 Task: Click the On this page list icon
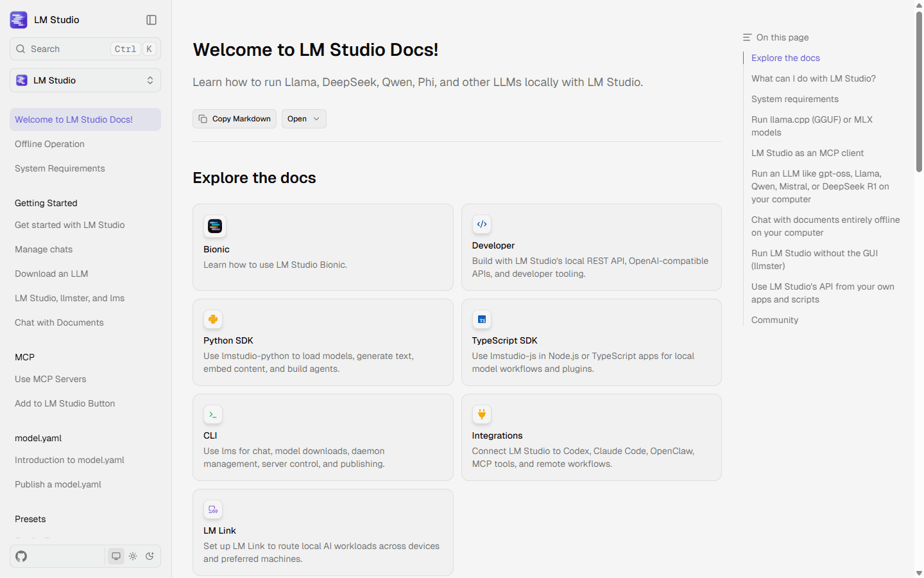click(747, 37)
